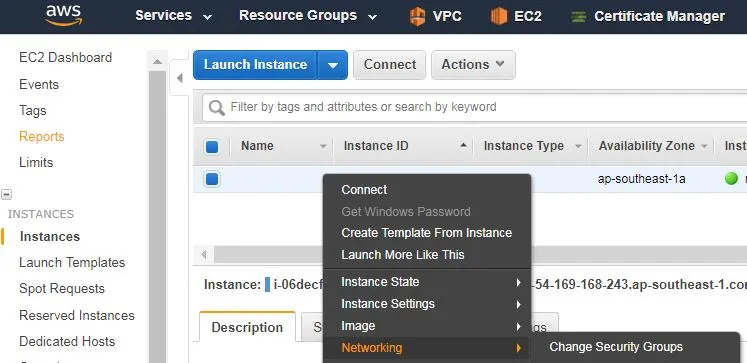Click the Connect button in toolbar
The image size is (747, 363).
pos(390,65)
